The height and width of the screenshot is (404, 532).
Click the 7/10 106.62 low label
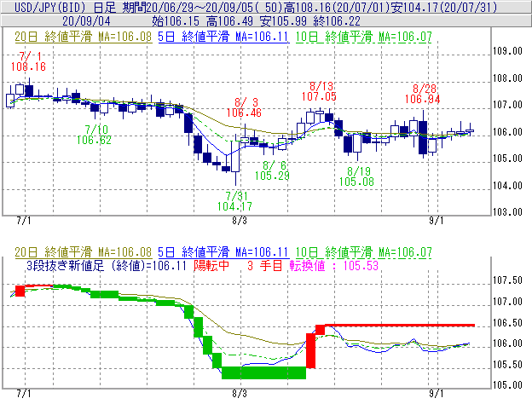point(94,135)
